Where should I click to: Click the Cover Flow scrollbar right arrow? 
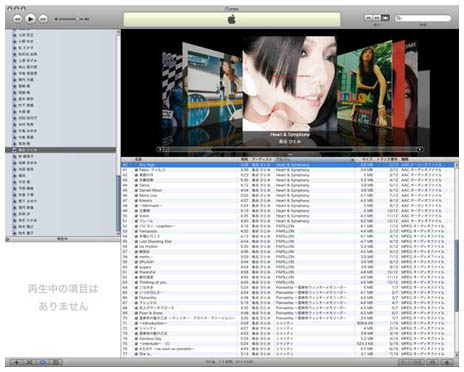(x=420, y=149)
